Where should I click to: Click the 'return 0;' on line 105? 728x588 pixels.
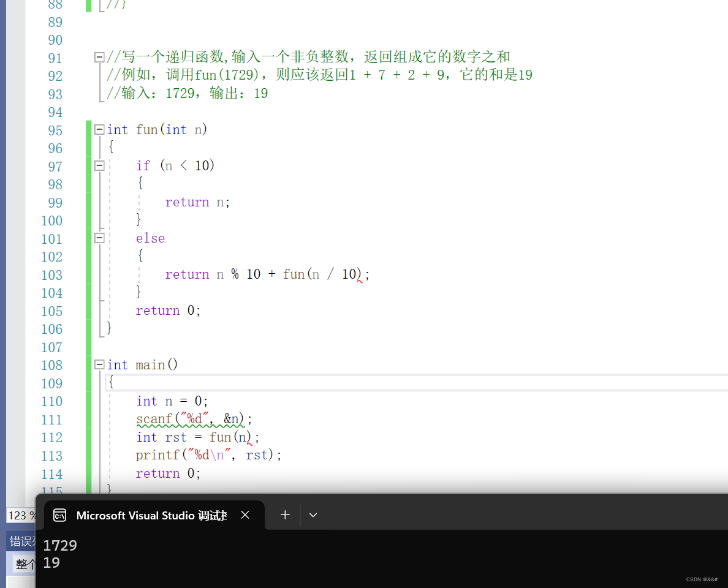tap(168, 311)
